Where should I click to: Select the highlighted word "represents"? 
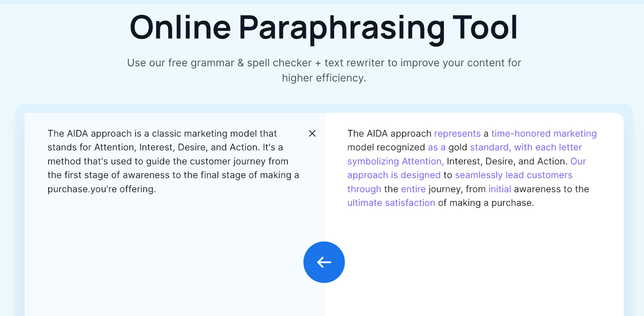(457, 133)
